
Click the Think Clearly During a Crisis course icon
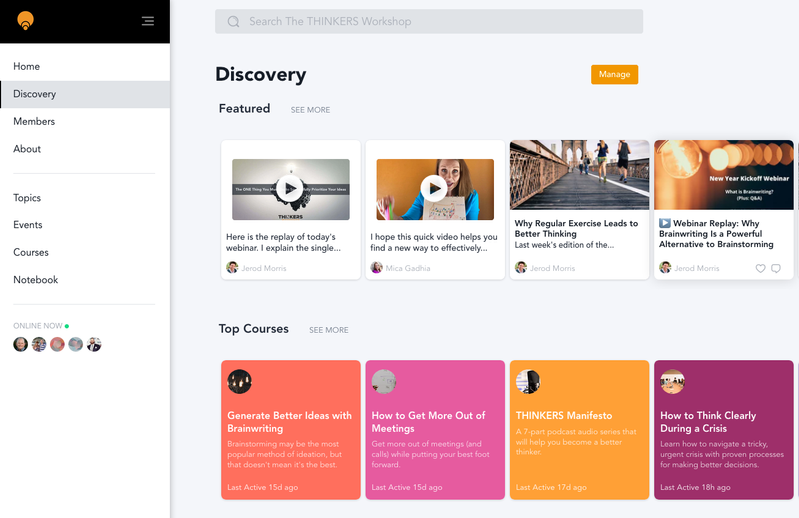click(x=673, y=381)
